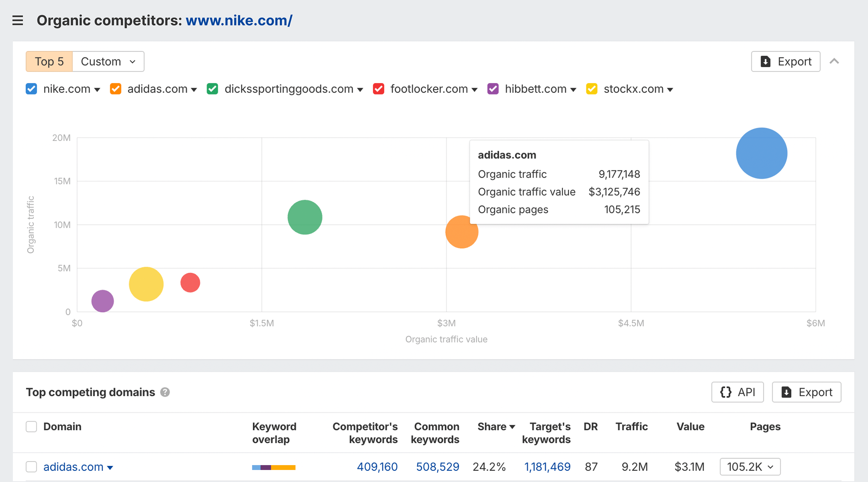Viewport: 868px width, 482px height.
Task: Uncheck the stockx.com checkbox
Action: [592, 89]
